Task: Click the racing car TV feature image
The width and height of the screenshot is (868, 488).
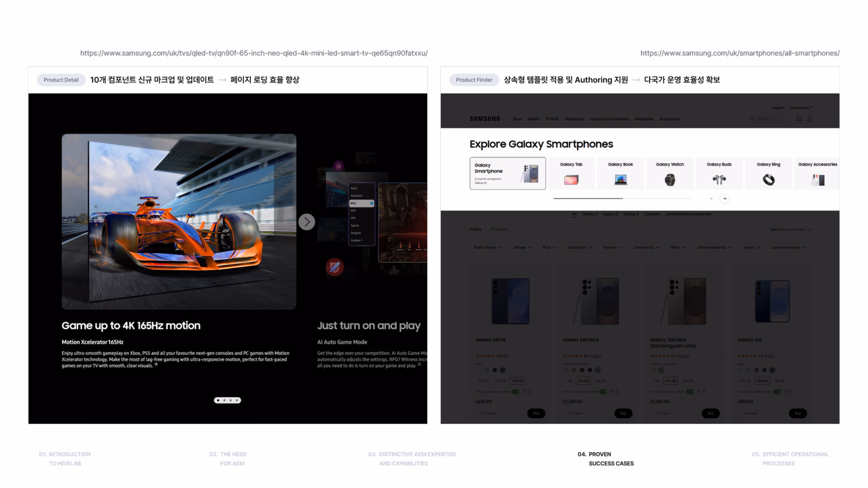Action: (x=179, y=222)
